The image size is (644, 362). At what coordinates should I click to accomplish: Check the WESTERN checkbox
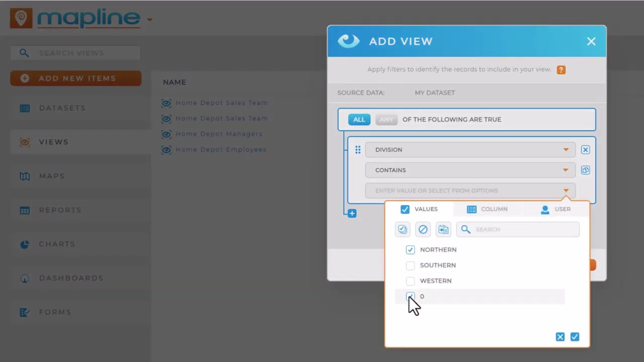click(411, 281)
